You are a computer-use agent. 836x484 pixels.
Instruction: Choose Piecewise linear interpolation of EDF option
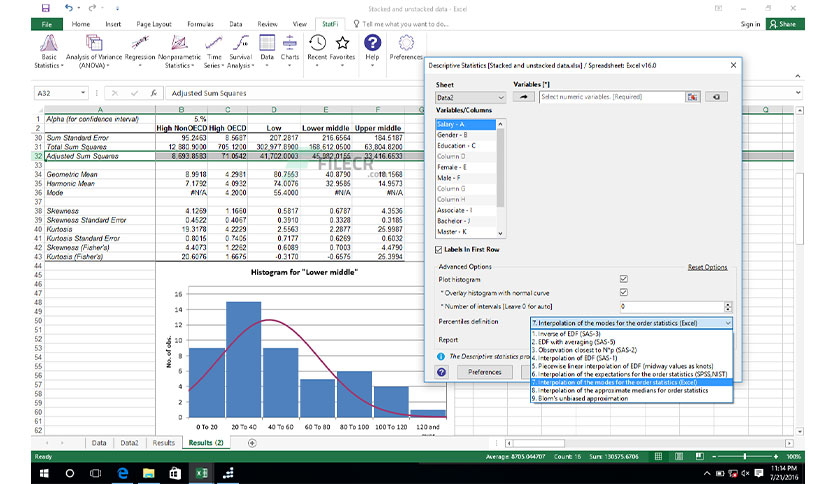pyautogui.click(x=622, y=366)
